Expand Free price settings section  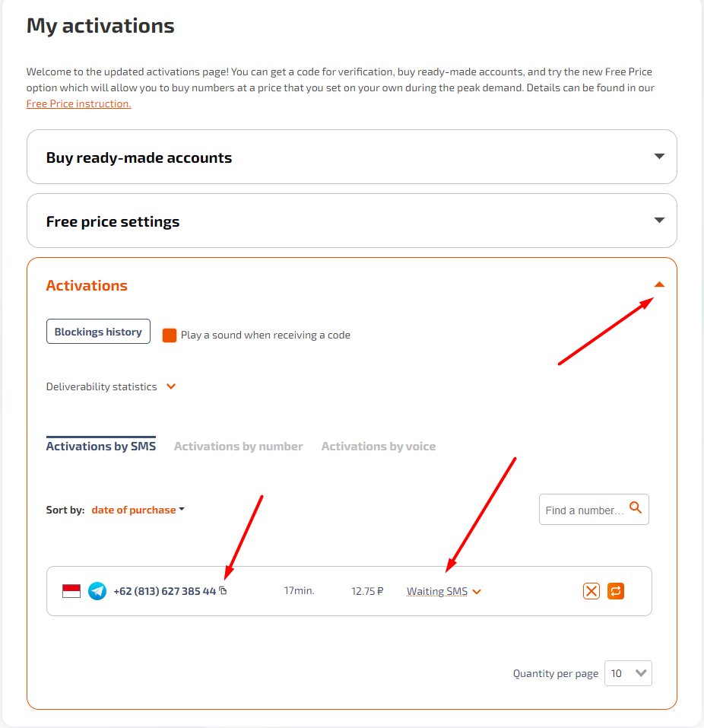click(659, 221)
